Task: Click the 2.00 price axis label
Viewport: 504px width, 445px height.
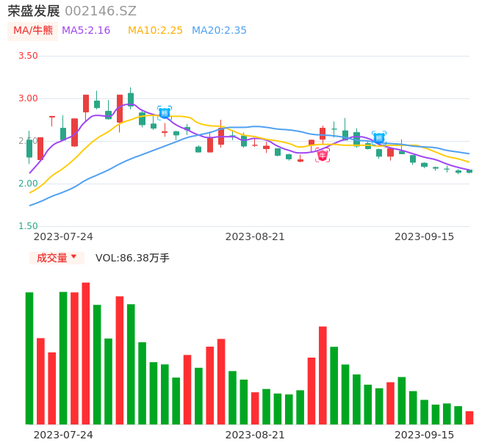Action: point(28,184)
